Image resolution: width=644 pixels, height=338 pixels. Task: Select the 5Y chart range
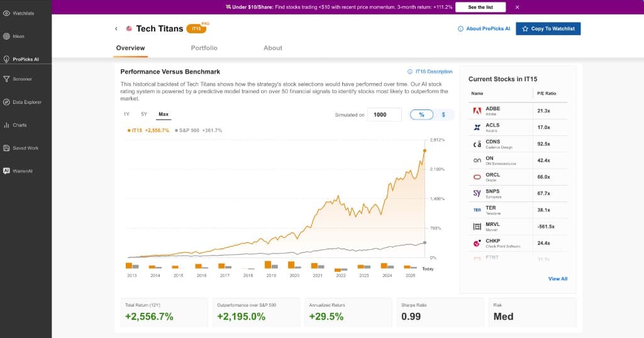(x=144, y=115)
